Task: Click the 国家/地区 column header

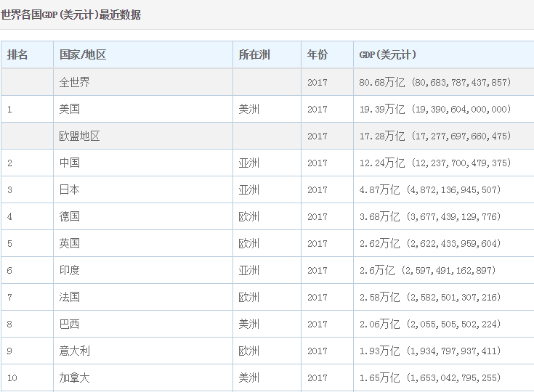Action: point(83,54)
